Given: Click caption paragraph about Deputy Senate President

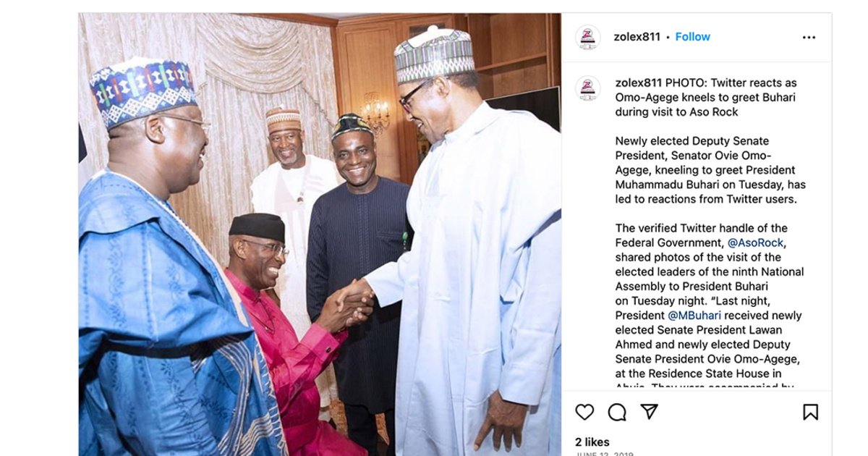Looking at the screenshot, I should (x=705, y=169).
